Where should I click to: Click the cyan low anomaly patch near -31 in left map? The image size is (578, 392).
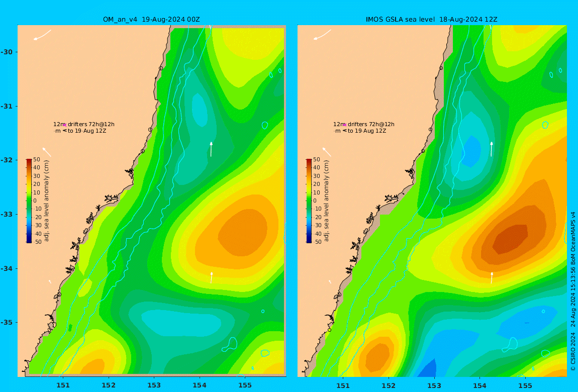click(x=200, y=110)
